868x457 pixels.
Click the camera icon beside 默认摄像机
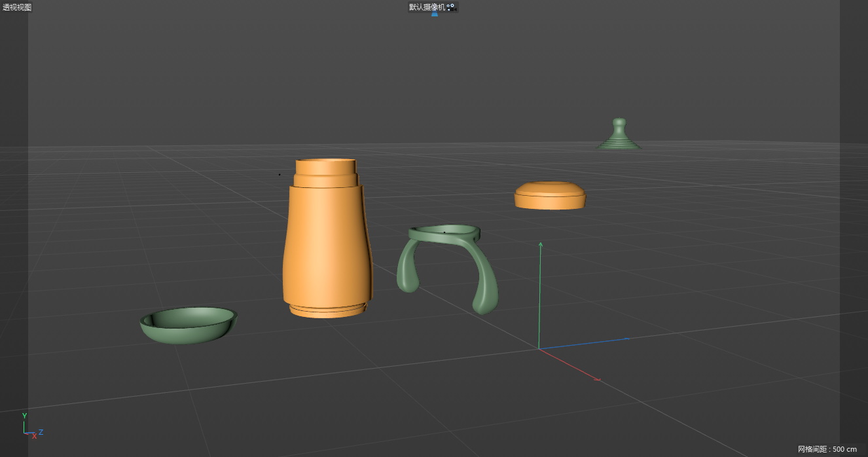450,7
